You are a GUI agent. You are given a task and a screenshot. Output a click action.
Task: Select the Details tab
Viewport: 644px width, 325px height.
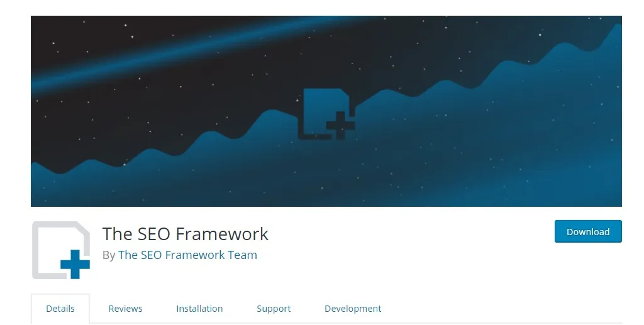(60, 309)
